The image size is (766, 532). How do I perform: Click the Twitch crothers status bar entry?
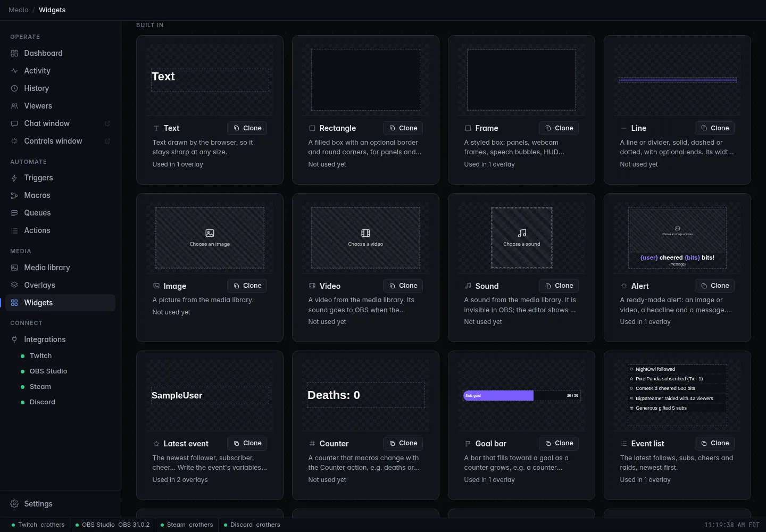(x=38, y=525)
